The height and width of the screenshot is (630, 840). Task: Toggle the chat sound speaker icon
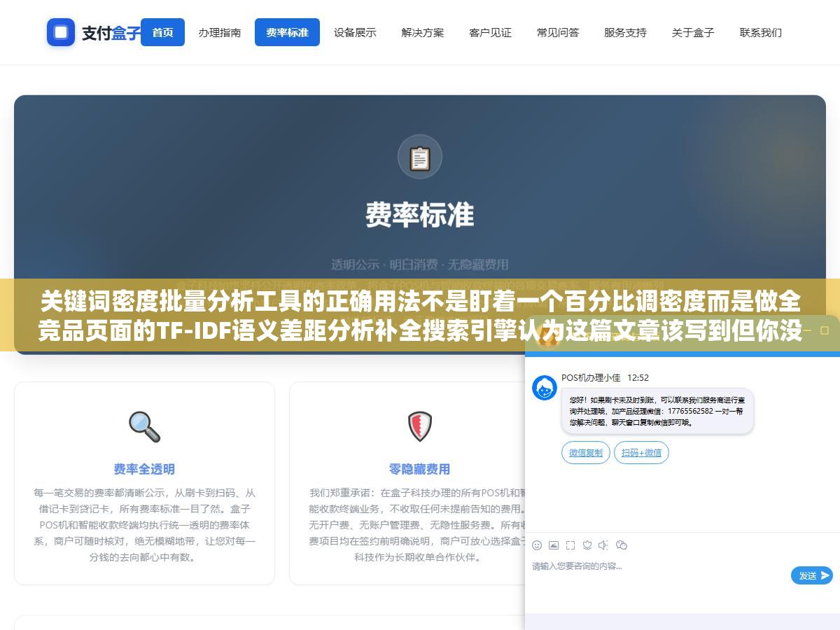coord(603,545)
